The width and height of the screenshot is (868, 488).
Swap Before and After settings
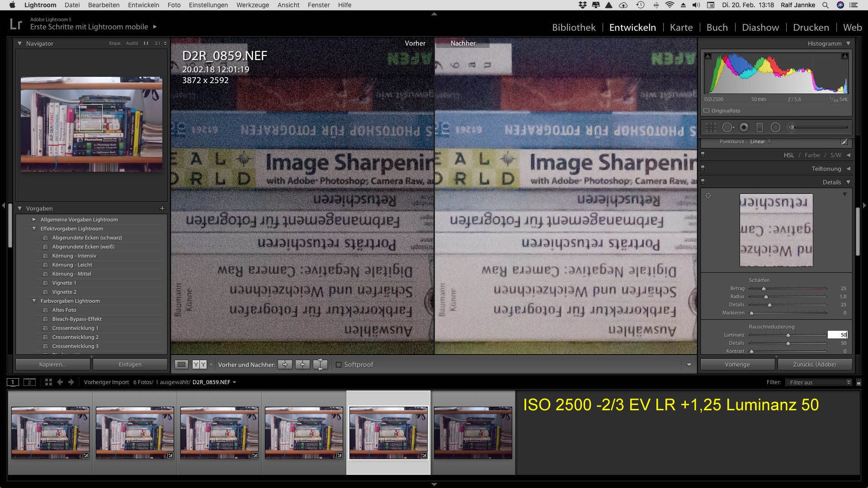[320, 365]
